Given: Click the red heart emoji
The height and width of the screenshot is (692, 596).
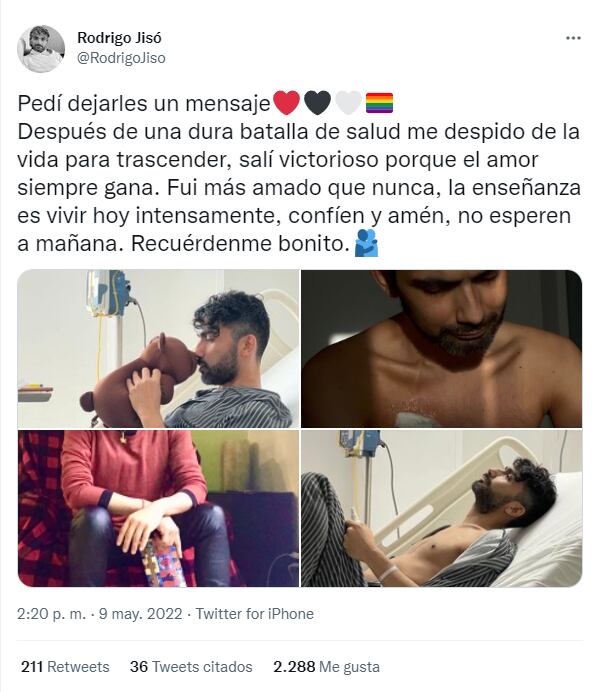Looking at the screenshot, I should [x=287, y=103].
